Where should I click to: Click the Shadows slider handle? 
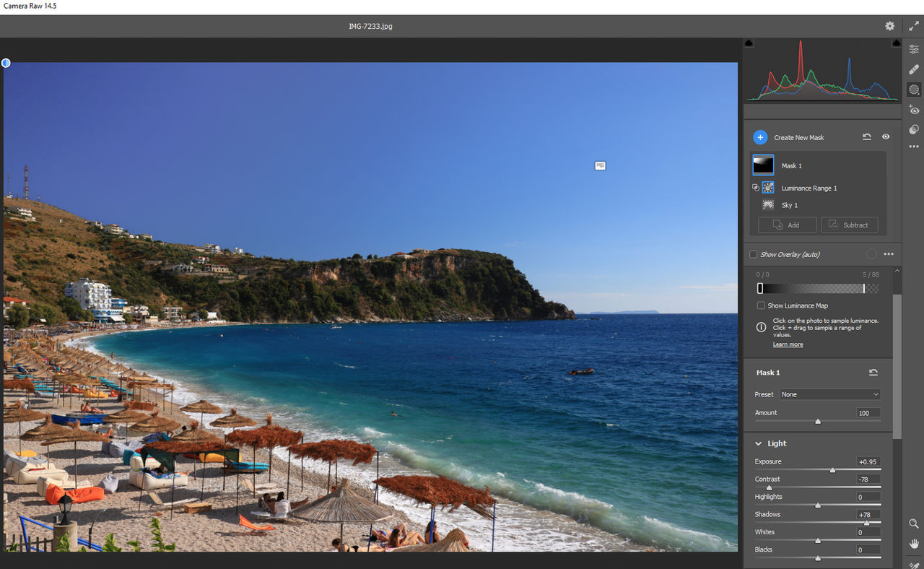tap(866, 523)
